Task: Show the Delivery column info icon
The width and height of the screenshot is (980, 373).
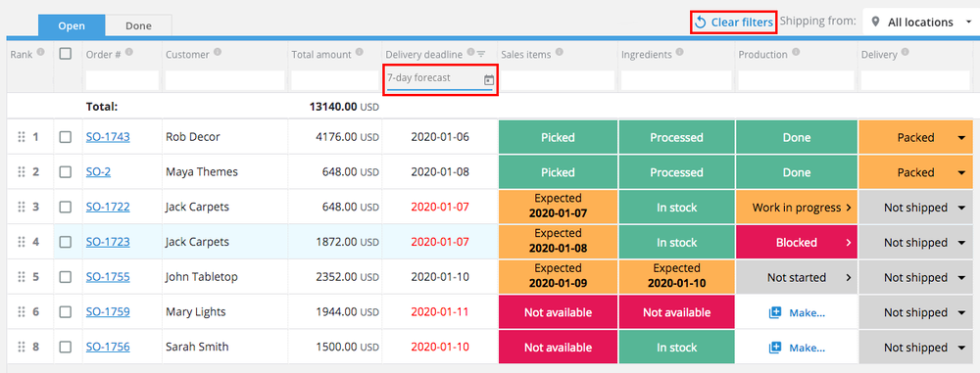Action: [905, 53]
